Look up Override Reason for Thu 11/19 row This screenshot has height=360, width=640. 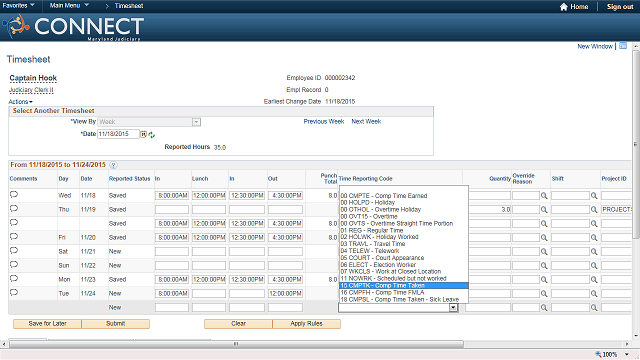click(x=544, y=210)
